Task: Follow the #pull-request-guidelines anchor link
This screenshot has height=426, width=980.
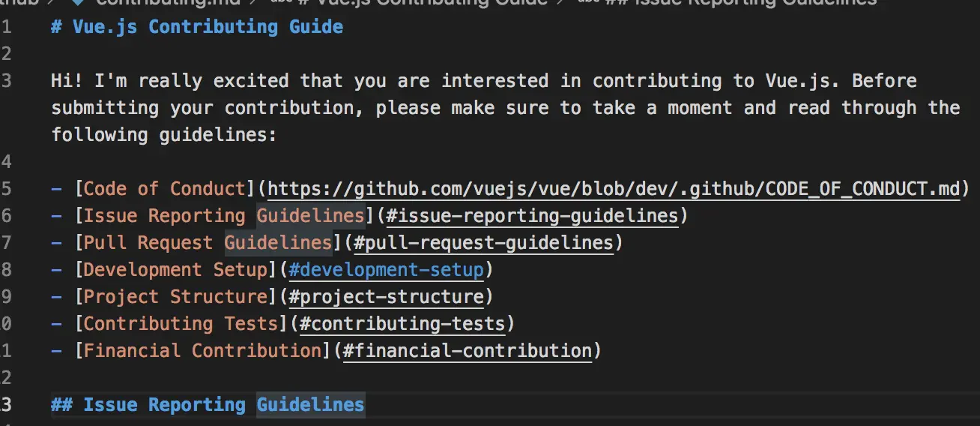Action: 483,243
